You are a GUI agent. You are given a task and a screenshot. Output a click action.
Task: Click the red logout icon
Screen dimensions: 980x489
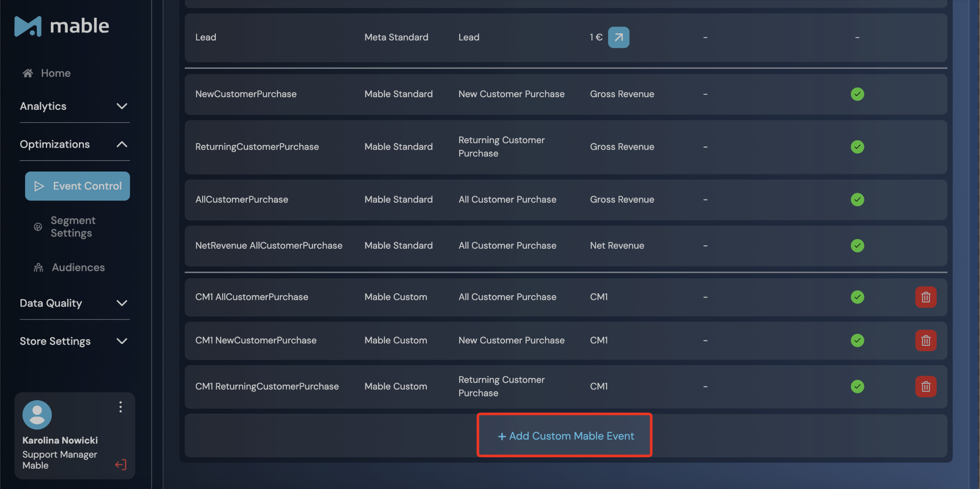click(121, 464)
